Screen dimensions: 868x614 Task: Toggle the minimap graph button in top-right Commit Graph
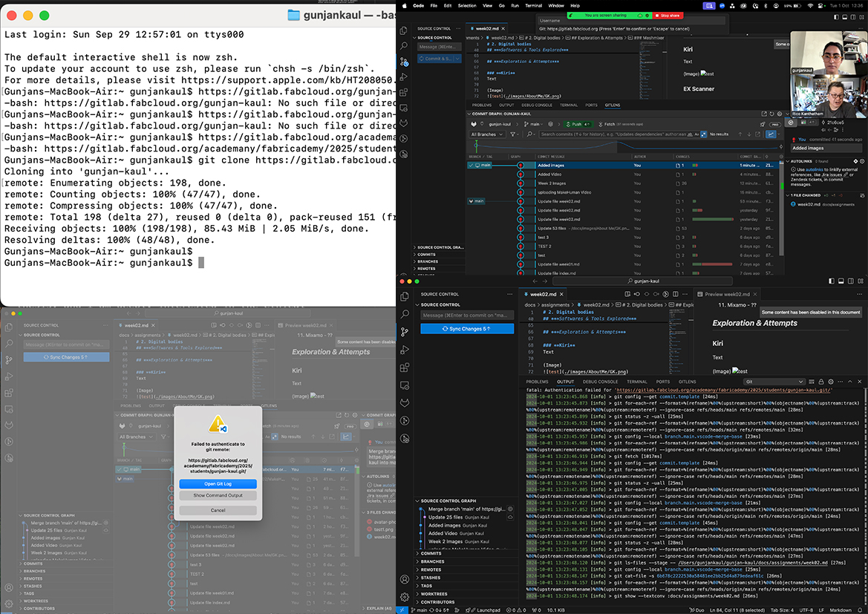pyautogui.click(x=771, y=134)
